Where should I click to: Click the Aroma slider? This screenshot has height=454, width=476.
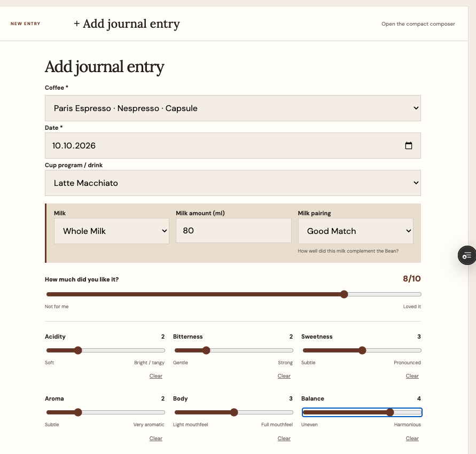[x=106, y=412]
